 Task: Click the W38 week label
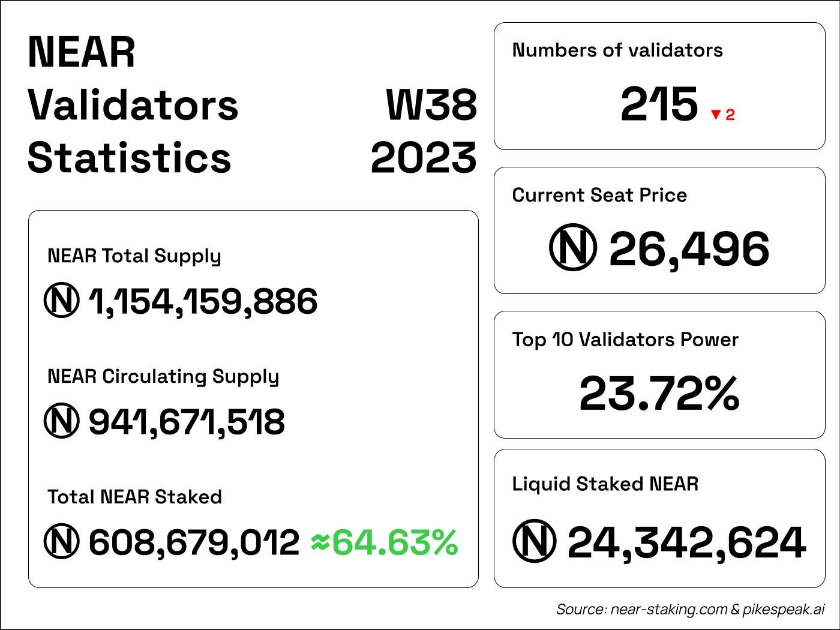click(x=431, y=105)
